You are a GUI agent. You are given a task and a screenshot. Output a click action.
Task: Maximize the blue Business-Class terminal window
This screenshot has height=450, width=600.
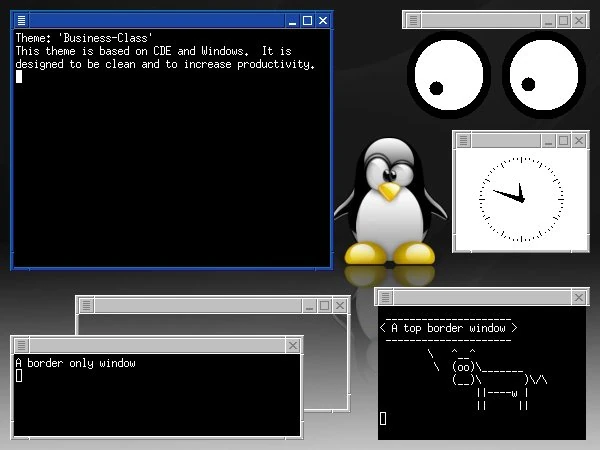(x=307, y=20)
